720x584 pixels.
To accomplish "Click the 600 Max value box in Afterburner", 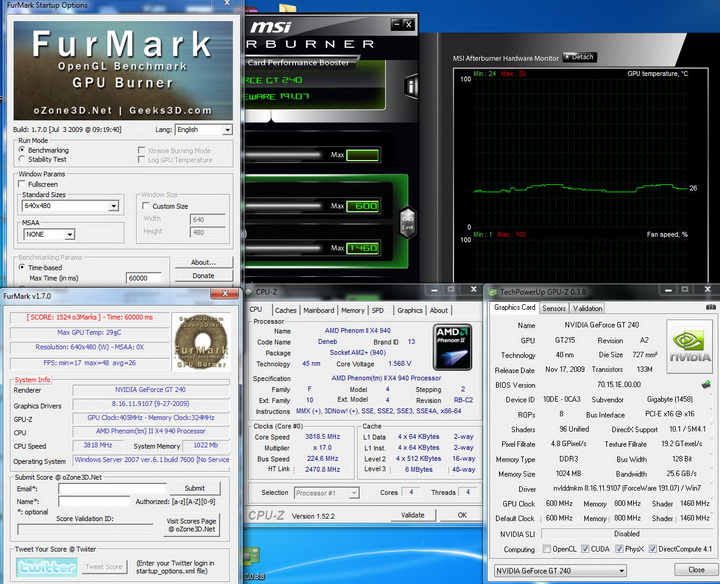I will point(363,206).
